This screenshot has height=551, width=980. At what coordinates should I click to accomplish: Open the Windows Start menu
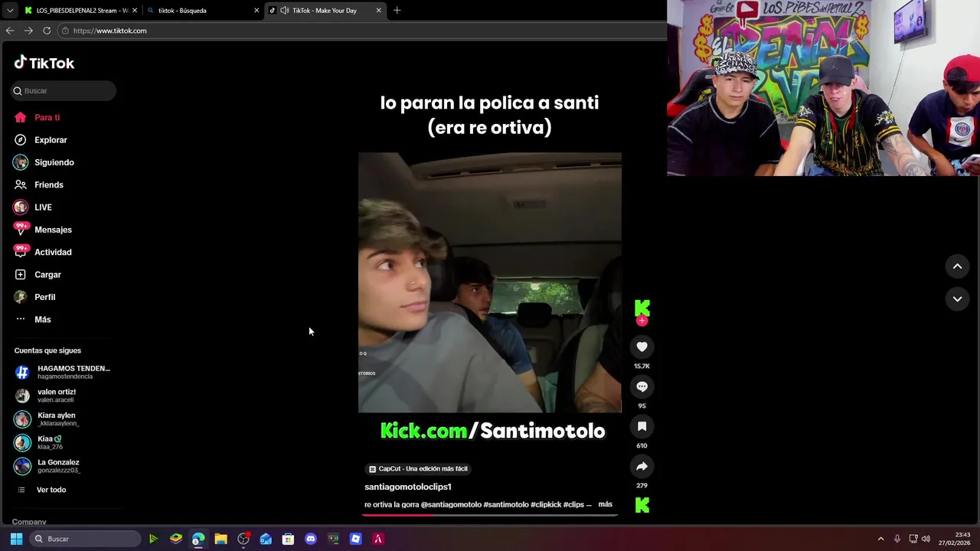[x=16, y=539]
